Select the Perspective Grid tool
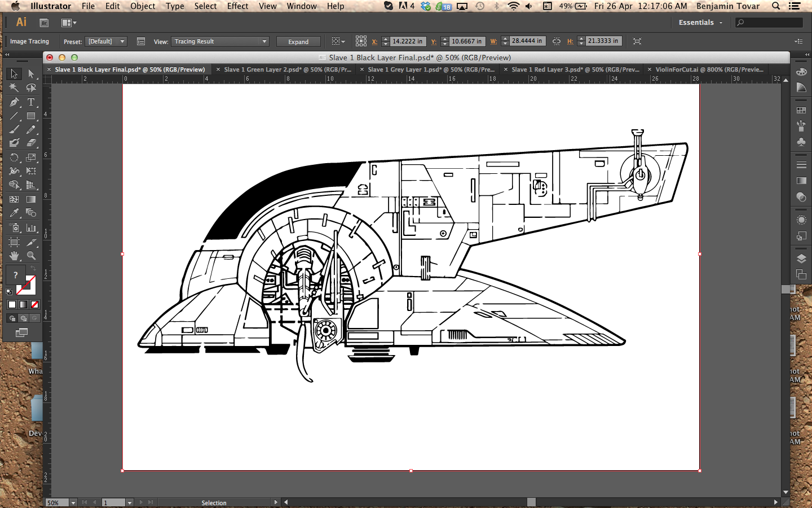This screenshot has height=508, width=812. coord(31,185)
